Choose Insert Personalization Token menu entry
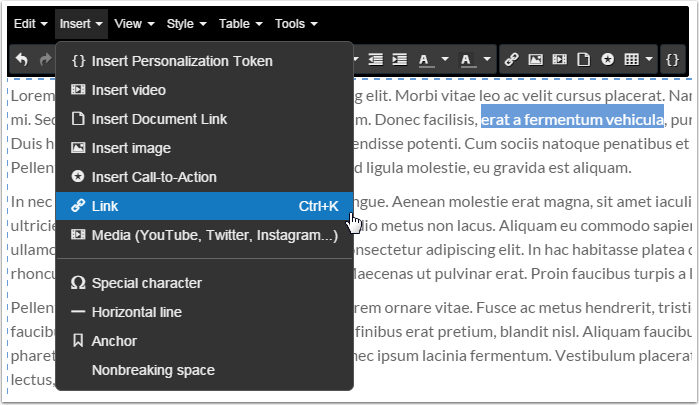699x405 pixels. tap(205, 61)
